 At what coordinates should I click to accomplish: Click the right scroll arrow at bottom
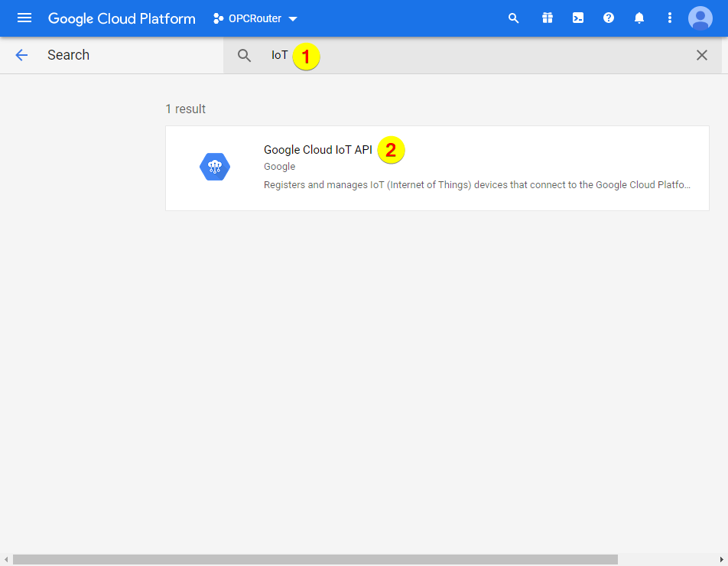[723, 559]
